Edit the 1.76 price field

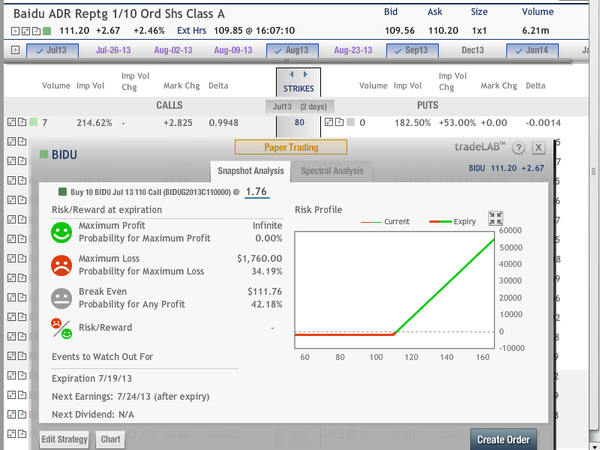coord(256,191)
